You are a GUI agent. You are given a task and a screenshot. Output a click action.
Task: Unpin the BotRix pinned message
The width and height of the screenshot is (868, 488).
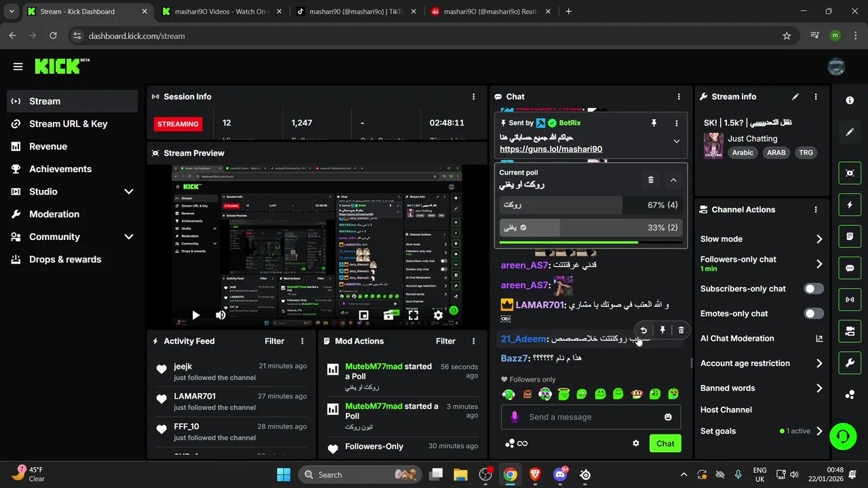(654, 123)
